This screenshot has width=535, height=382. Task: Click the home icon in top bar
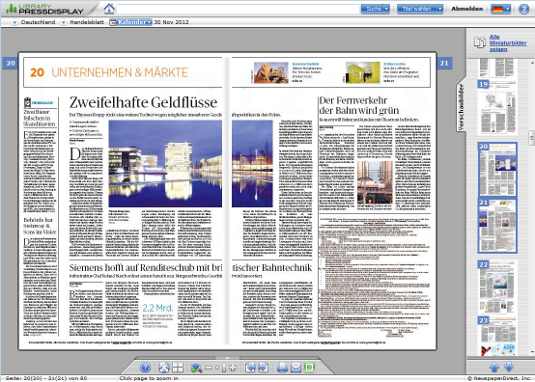coord(109,8)
